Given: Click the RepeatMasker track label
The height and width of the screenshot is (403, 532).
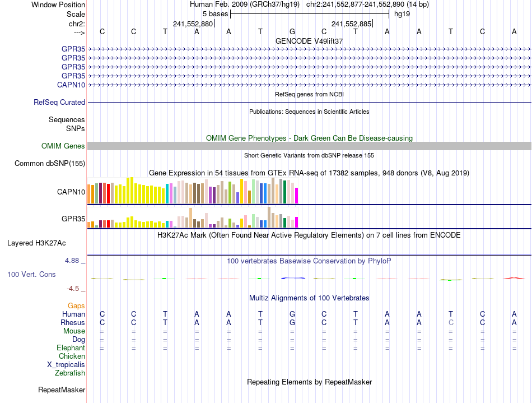Looking at the screenshot, I should coord(62,390).
